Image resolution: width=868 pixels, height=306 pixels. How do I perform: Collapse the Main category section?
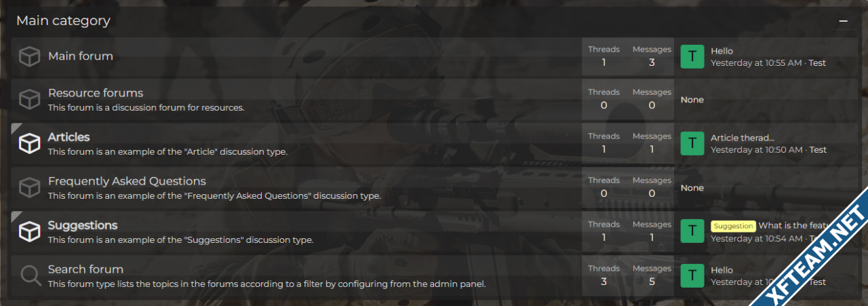[x=843, y=21]
